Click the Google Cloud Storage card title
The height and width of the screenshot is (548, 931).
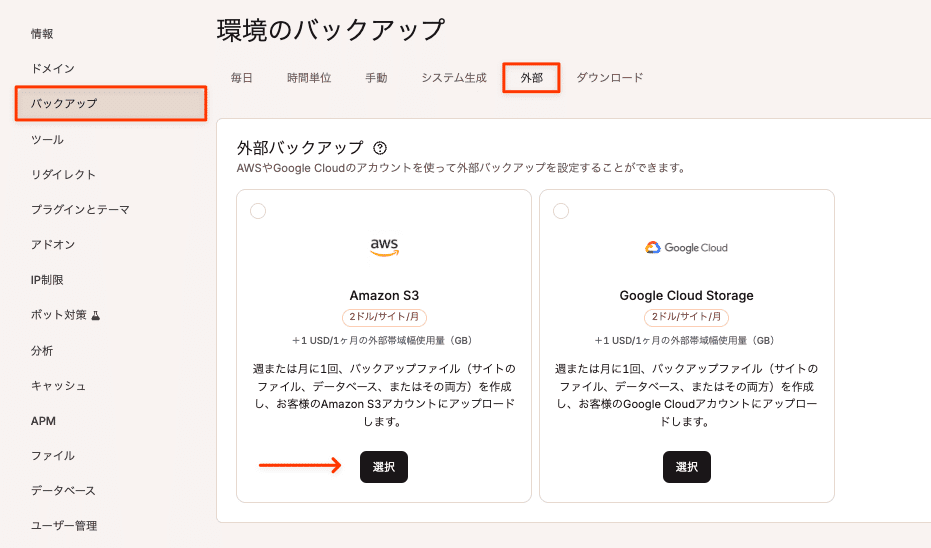coord(686,295)
